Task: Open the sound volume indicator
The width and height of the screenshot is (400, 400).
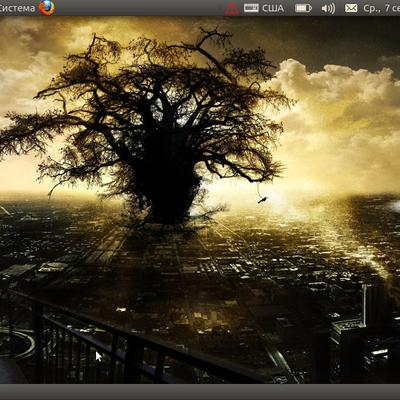Action: [x=328, y=8]
